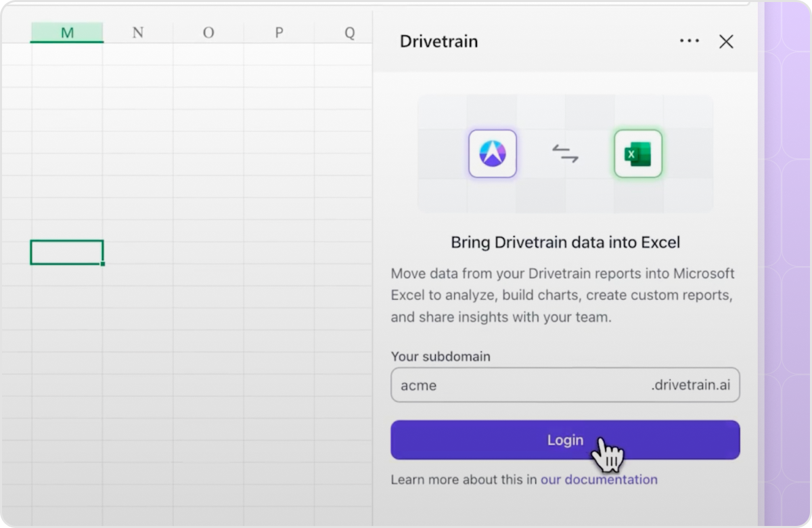This screenshot has width=812, height=528.
Task: Select column P header
Action: [x=279, y=32]
